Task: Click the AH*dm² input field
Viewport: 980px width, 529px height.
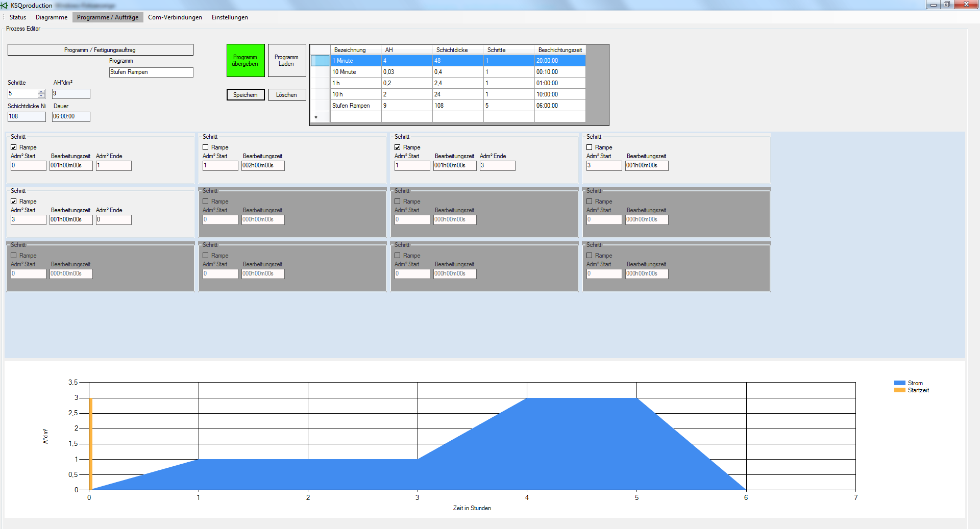Action: click(71, 94)
